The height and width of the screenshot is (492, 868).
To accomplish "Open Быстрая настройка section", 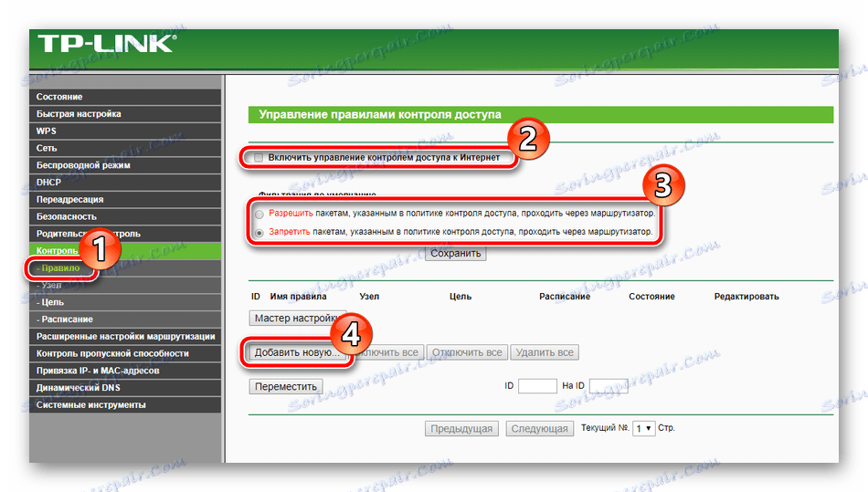I will (x=125, y=114).
